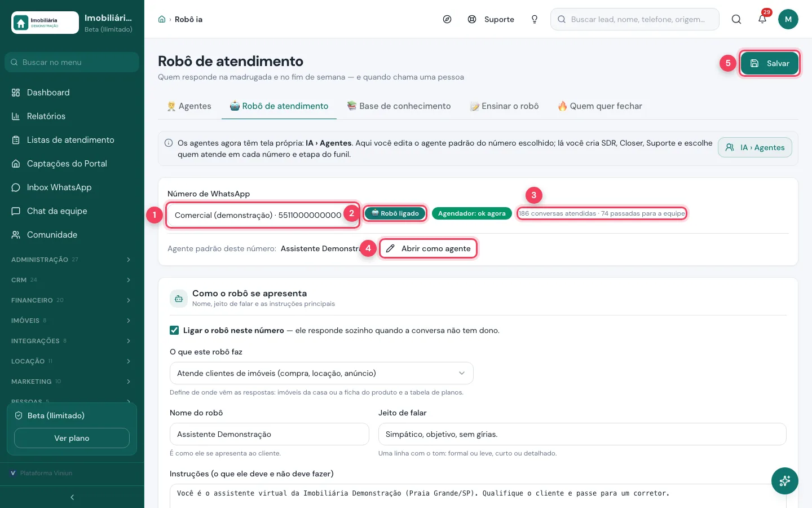This screenshot has width=812, height=508.
Task: Click the magnifier search button icon
Action: tap(736, 19)
